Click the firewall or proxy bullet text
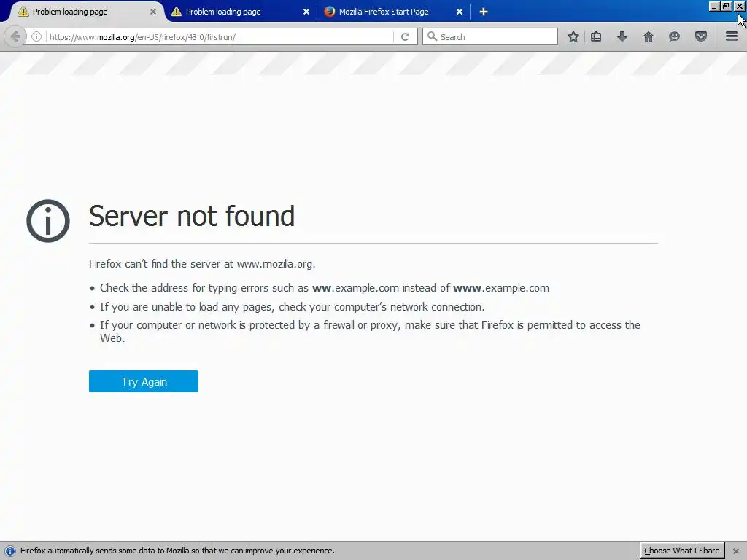747x560 pixels. (x=370, y=332)
